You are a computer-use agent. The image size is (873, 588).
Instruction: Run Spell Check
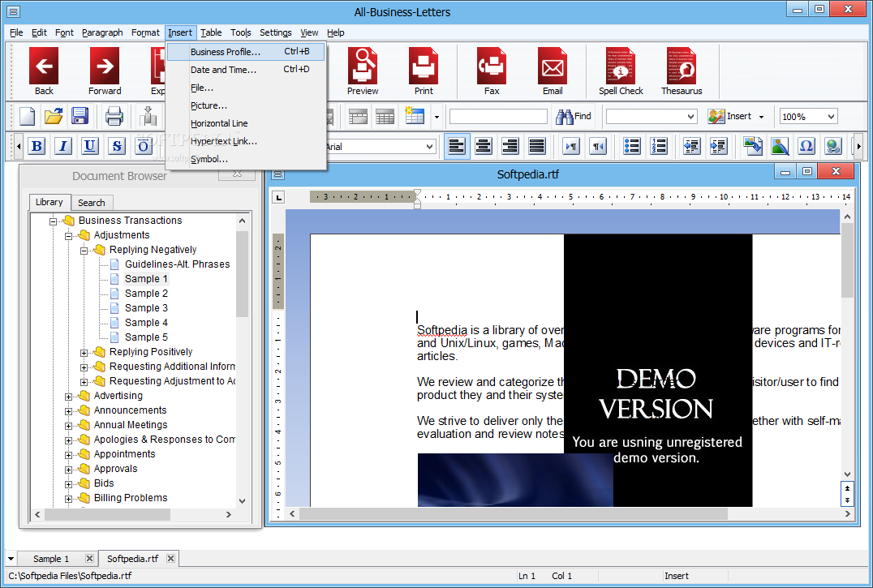tap(621, 71)
